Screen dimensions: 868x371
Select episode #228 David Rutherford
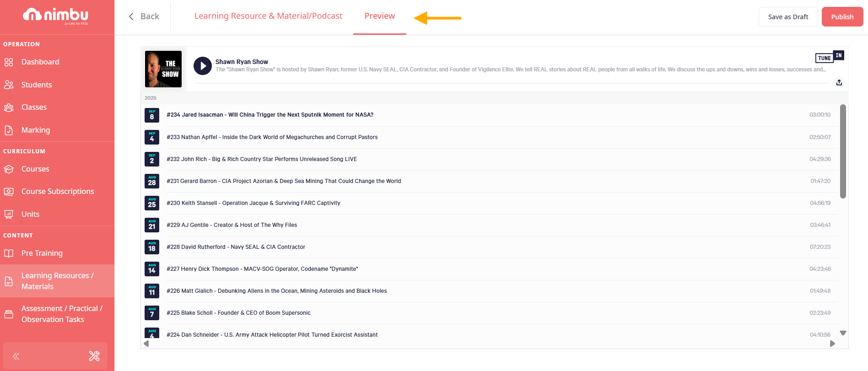click(236, 247)
